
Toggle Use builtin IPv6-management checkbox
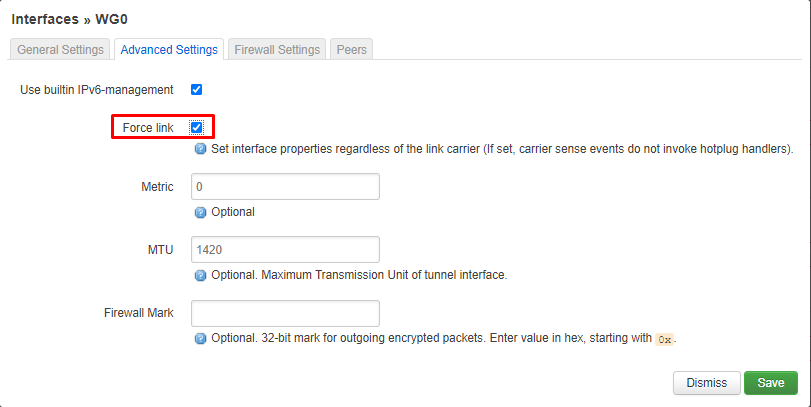click(x=197, y=89)
